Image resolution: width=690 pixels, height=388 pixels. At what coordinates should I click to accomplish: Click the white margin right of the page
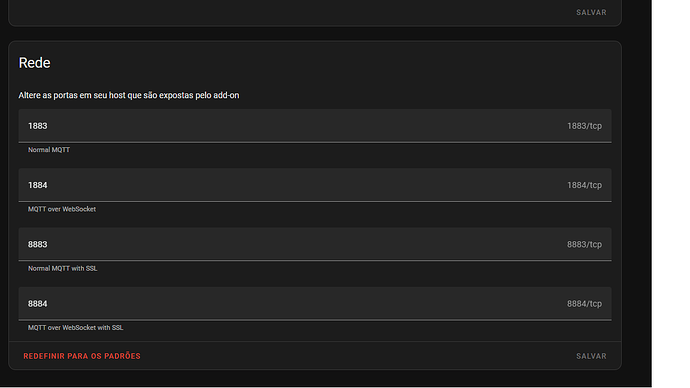coord(671,194)
